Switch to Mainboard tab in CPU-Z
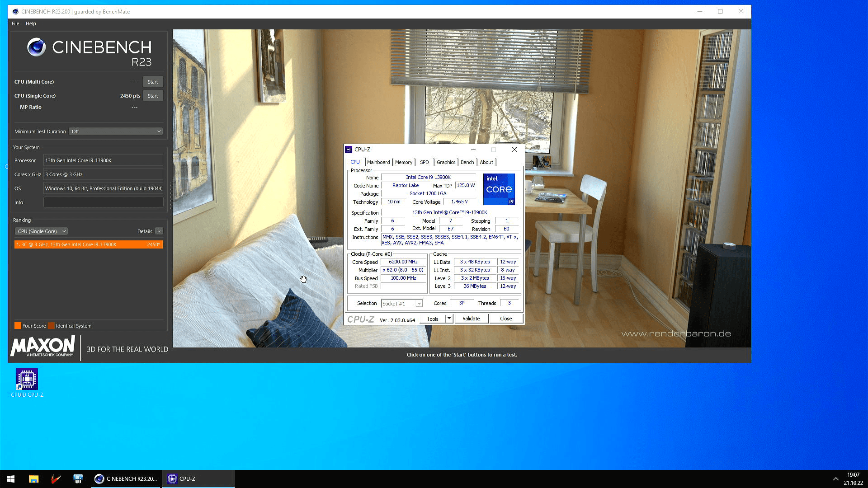This screenshot has width=868, height=488. [x=378, y=162]
